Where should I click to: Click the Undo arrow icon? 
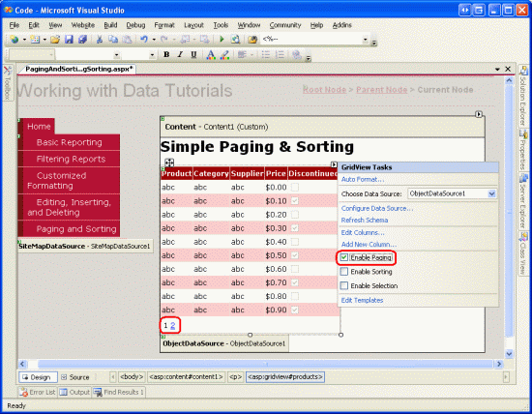[144, 40]
